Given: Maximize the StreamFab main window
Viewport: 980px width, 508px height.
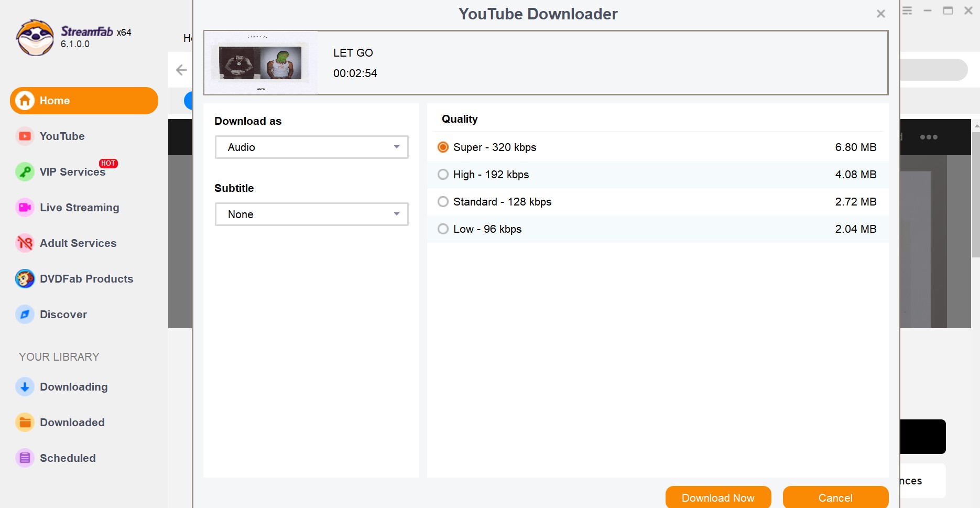Looking at the screenshot, I should click(948, 10).
